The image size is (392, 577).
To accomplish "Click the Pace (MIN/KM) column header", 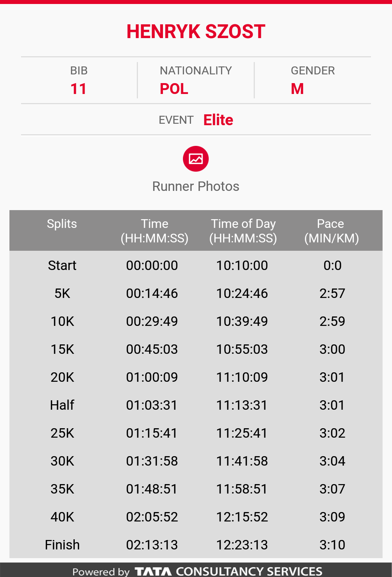I will pos(331,231).
